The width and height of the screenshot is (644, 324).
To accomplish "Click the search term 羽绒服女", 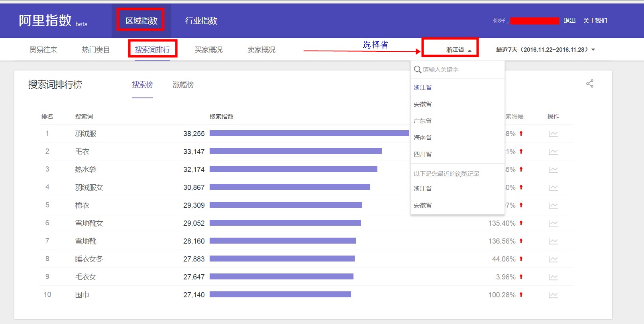I will click(x=89, y=187).
